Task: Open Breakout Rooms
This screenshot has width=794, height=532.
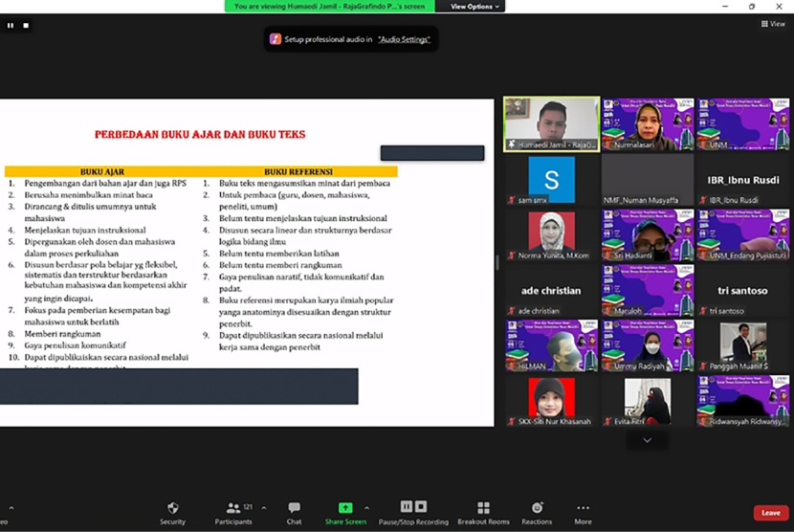Action: point(483,508)
